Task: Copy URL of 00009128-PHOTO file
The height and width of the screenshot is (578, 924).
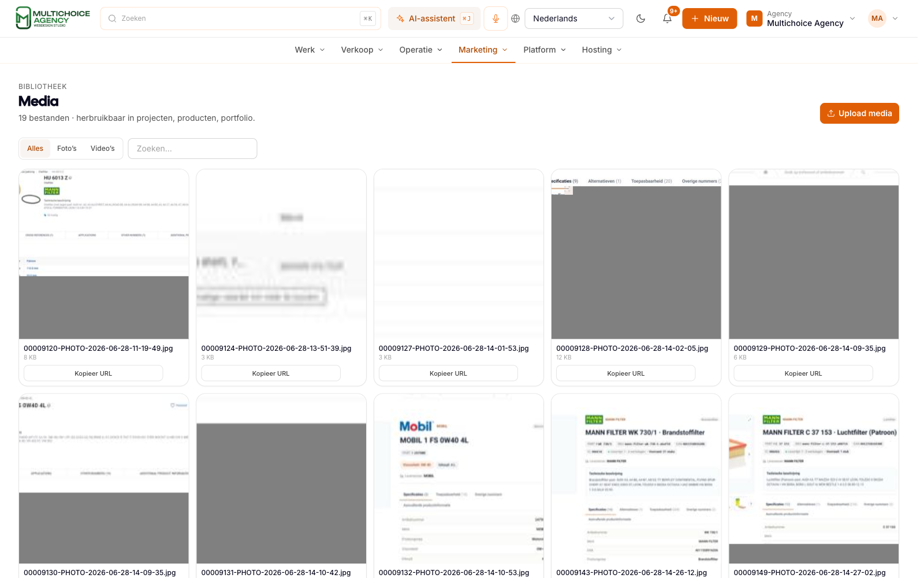Action: 625,373
